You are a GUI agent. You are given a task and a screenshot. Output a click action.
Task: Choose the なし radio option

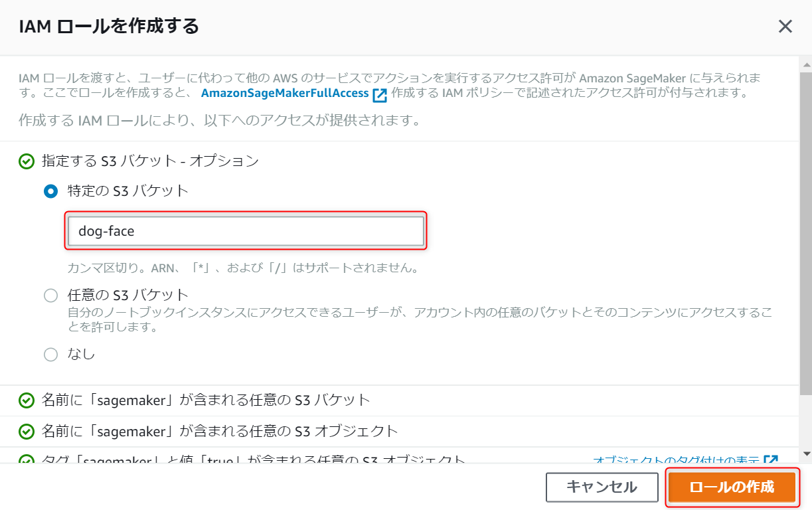50,355
